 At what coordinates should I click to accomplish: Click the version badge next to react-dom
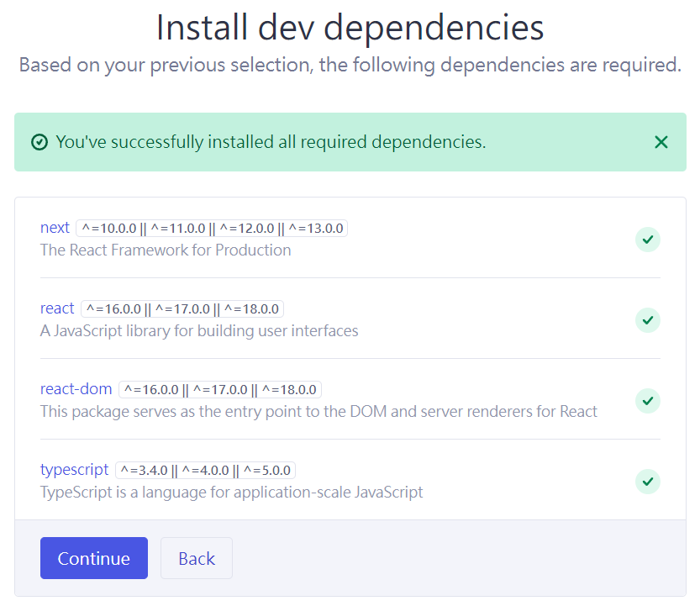tap(220, 389)
